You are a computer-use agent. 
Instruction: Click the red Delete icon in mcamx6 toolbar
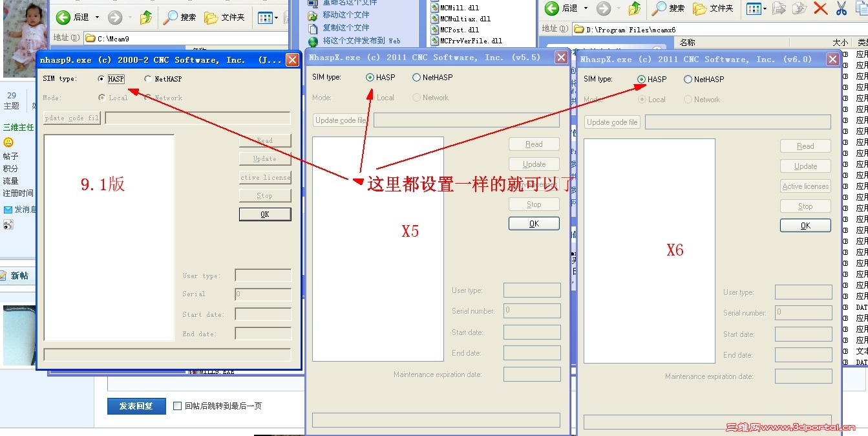tap(820, 8)
